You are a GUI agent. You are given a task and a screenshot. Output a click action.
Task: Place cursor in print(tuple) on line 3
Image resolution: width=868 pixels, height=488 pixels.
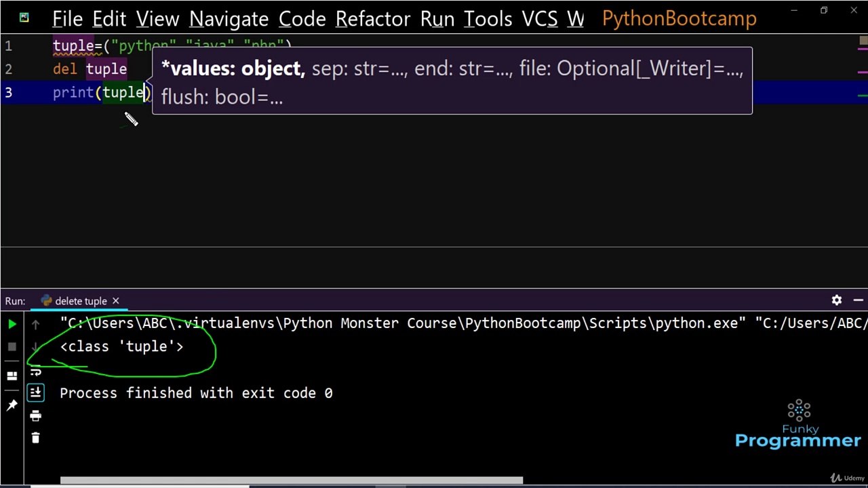tap(102, 92)
